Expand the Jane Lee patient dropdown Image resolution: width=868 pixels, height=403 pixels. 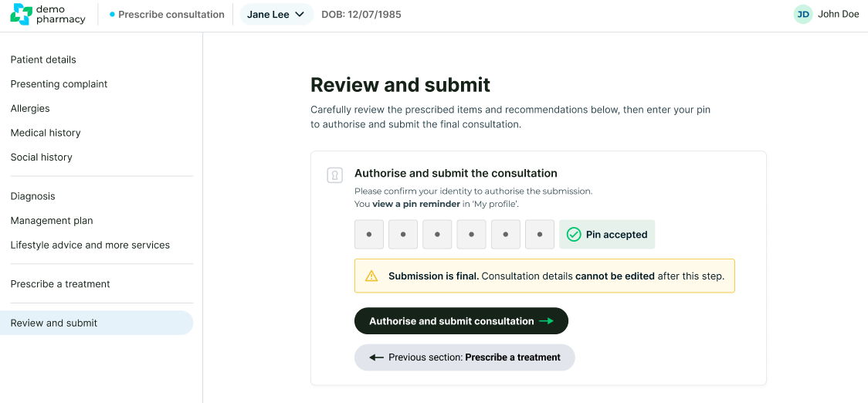point(276,15)
